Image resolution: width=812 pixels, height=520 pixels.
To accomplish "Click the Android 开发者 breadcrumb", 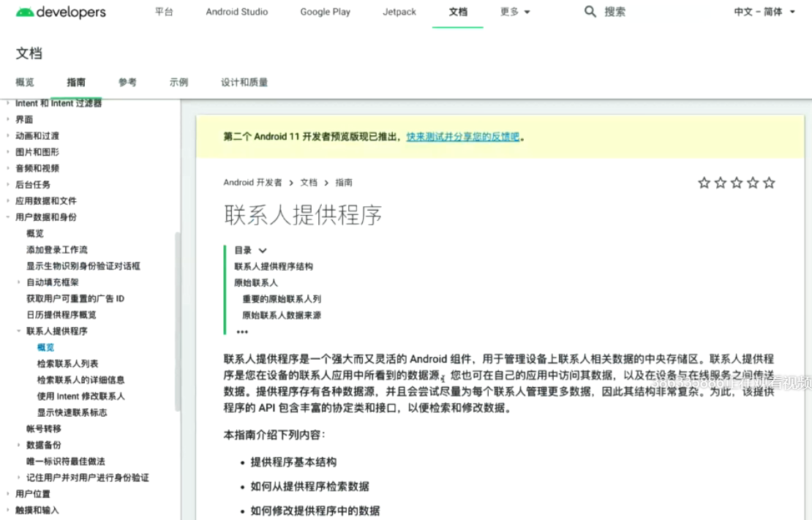I will pos(252,182).
